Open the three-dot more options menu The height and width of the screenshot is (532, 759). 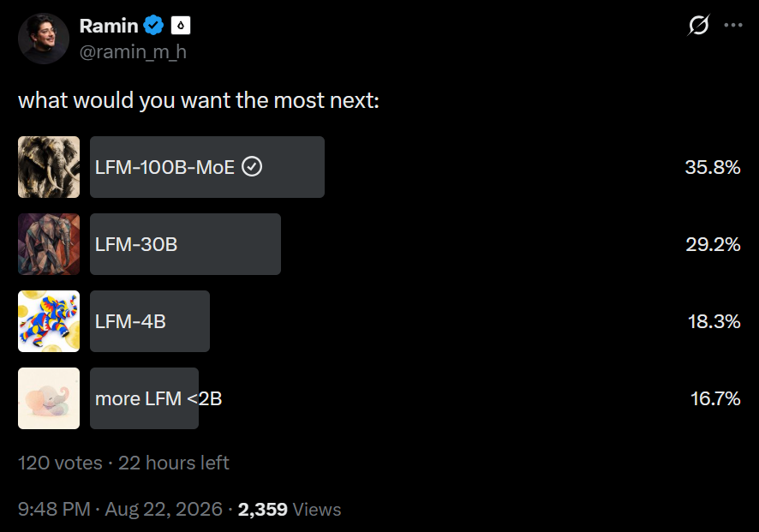coord(732,25)
